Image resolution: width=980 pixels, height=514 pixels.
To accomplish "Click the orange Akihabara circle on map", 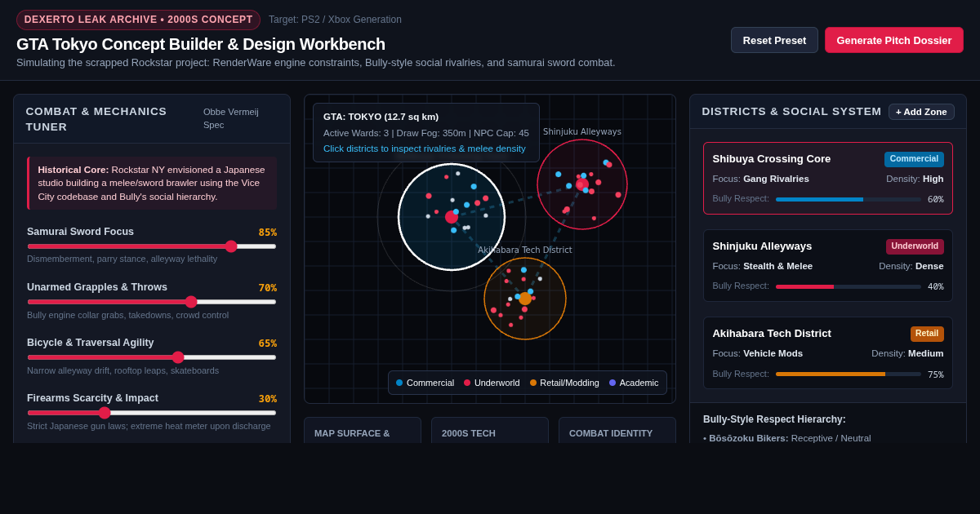I will tap(525, 299).
